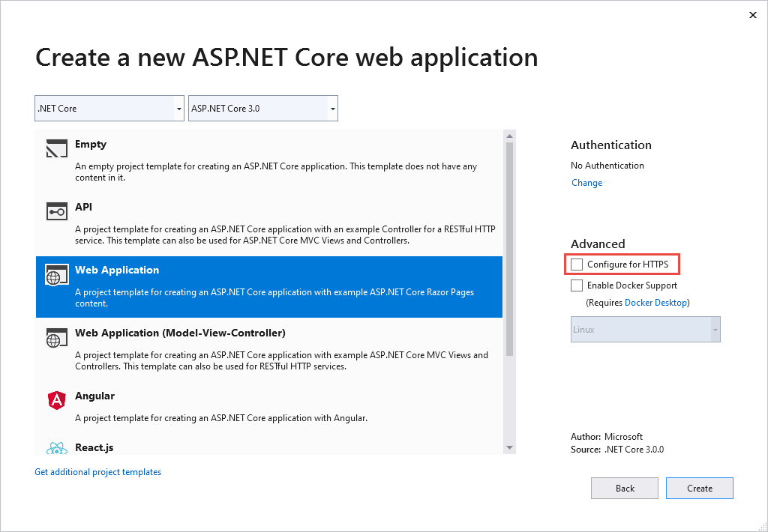
Task: Enable the Configure for HTTPS checkbox
Action: click(577, 265)
